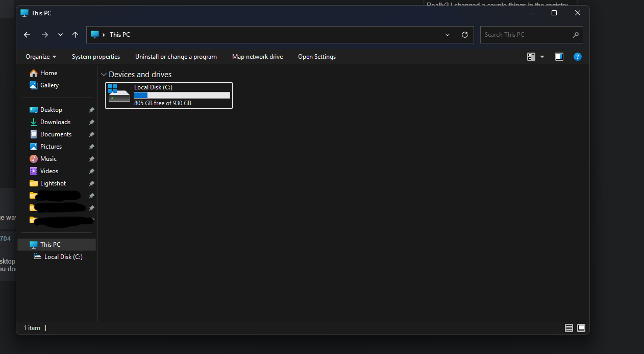The width and height of the screenshot is (644, 354).
Task: Collapse the Devices and drives group
Action: [x=104, y=75]
